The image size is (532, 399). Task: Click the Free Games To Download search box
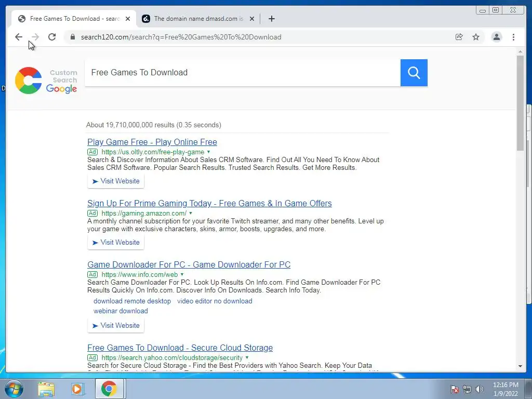pos(243,73)
